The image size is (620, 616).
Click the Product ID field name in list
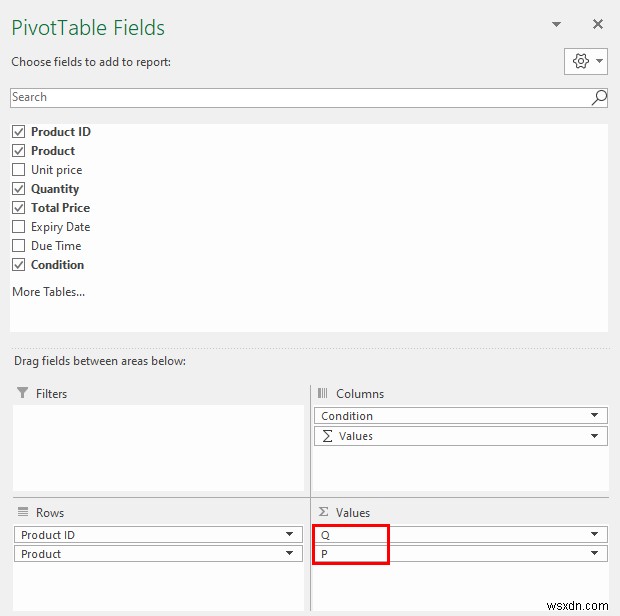pos(61,132)
